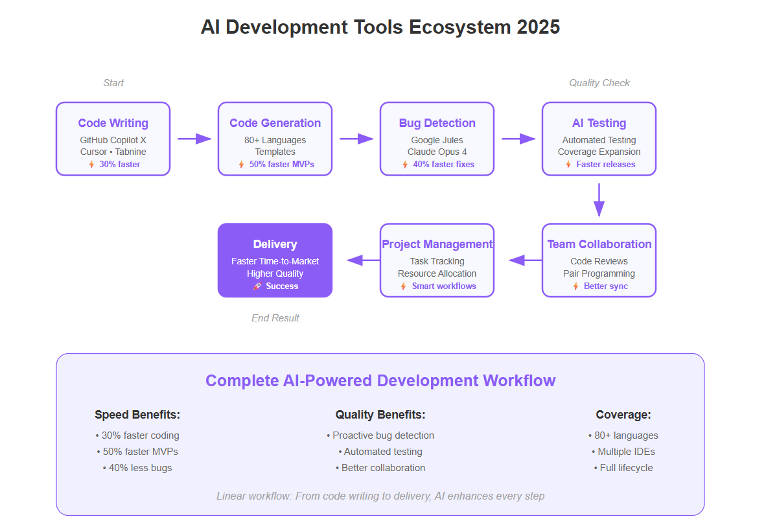
Task: Select the Code Generation card heading
Action: pyautogui.click(x=275, y=123)
